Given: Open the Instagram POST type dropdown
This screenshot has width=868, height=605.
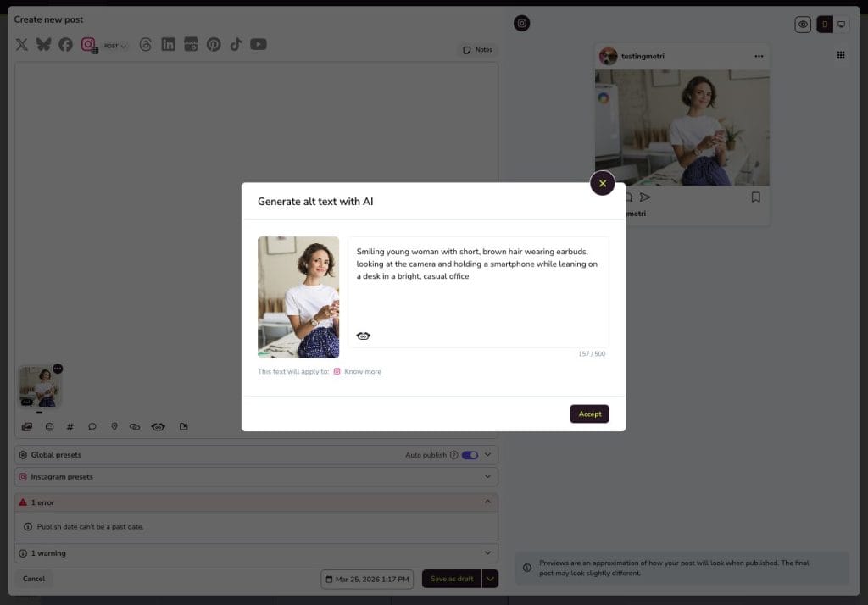Looking at the screenshot, I should click(x=115, y=46).
